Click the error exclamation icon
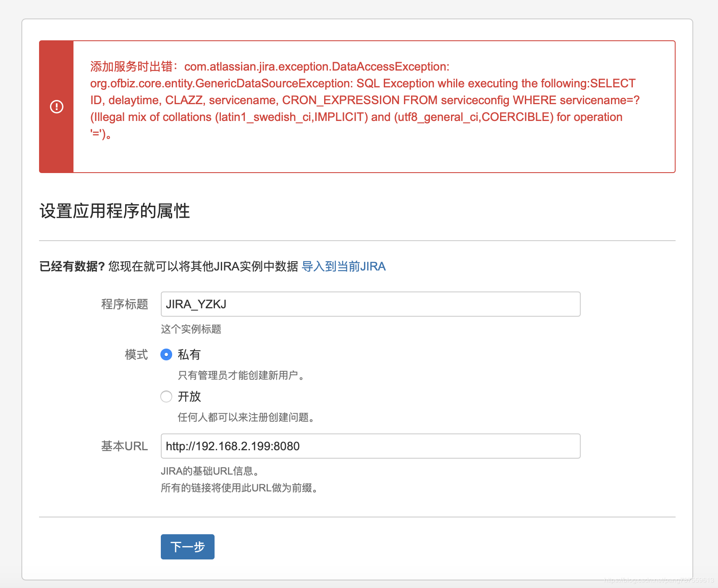The width and height of the screenshot is (718, 588). (x=57, y=107)
